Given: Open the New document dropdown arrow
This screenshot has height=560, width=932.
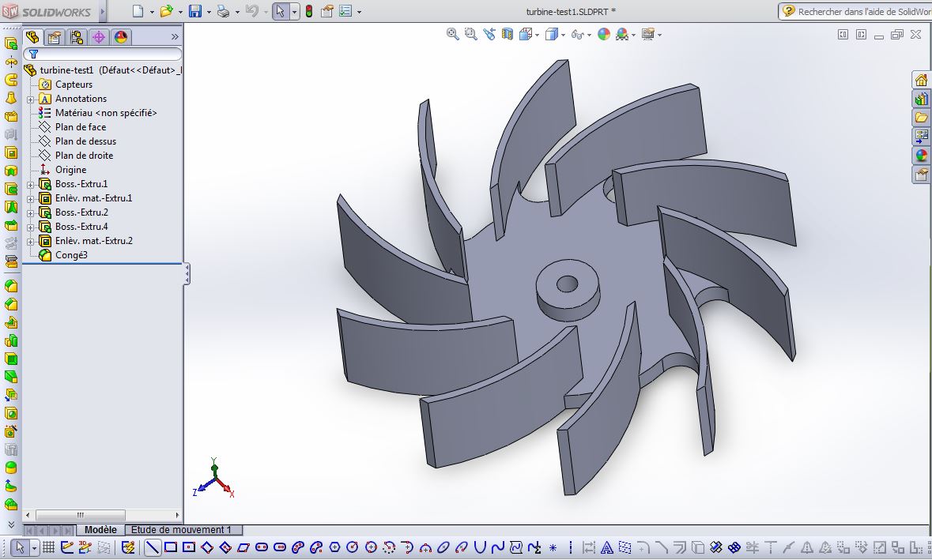Looking at the screenshot, I should [x=152, y=11].
